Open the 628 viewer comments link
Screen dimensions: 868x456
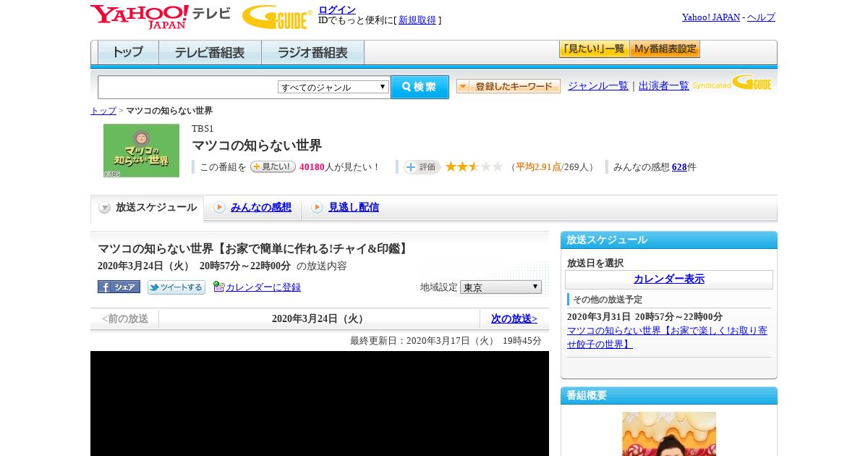click(679, 166)
